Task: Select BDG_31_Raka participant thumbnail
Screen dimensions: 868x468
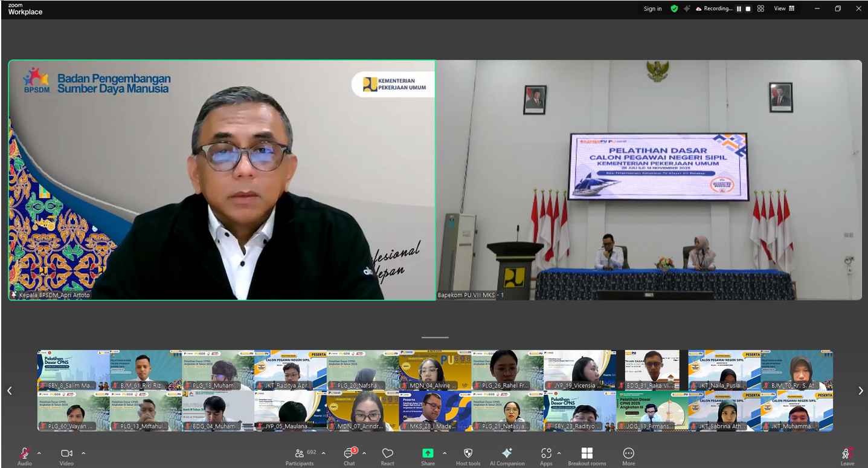Action: pyautogui.click(x=652, y=370)
